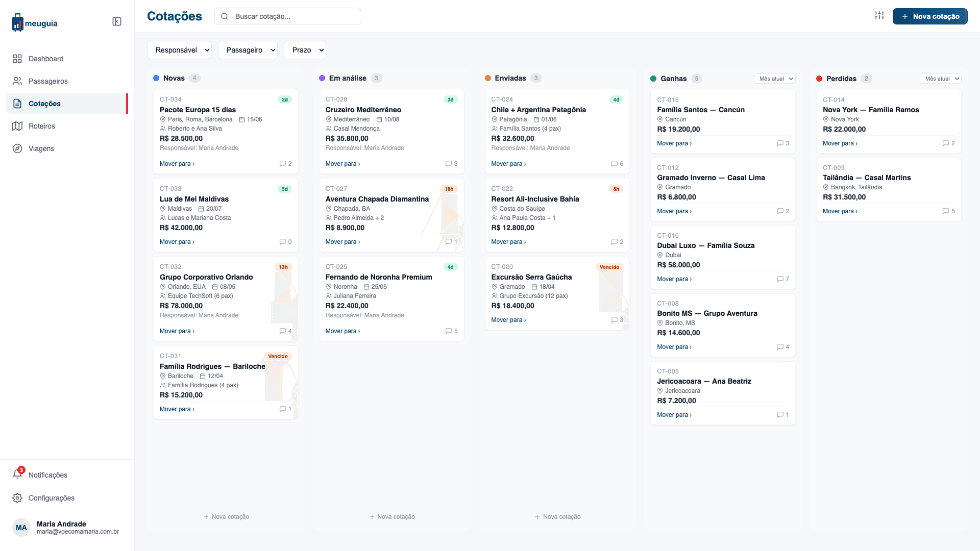Click Excursão Serra Gaúcha card title
This screenshot has width=980, height=551.
click(531, 277)
